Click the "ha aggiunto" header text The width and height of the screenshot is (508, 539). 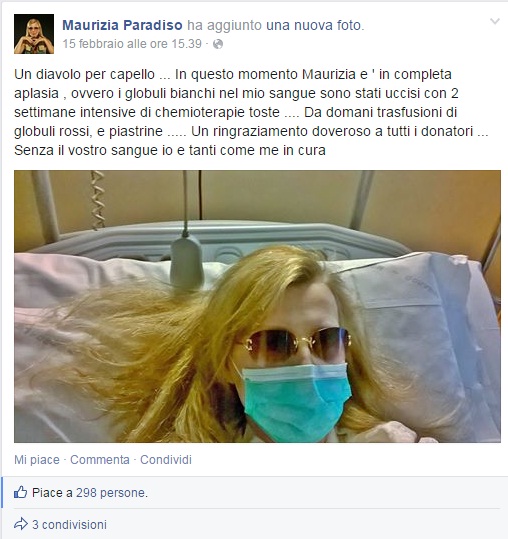click(224, 25)
